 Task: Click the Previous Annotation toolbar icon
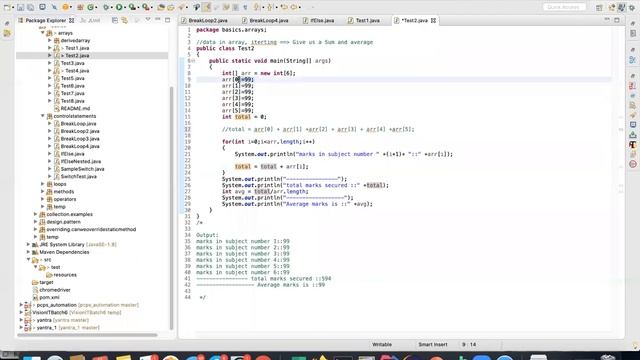coord(270,7)
